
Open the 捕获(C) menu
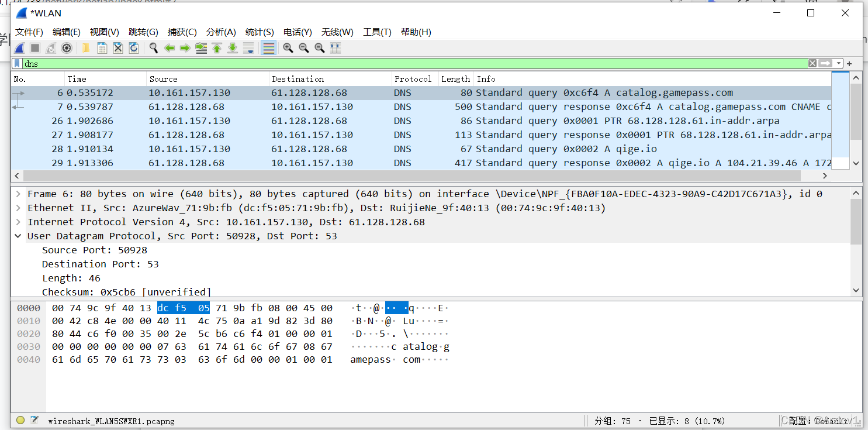[182, 32]
